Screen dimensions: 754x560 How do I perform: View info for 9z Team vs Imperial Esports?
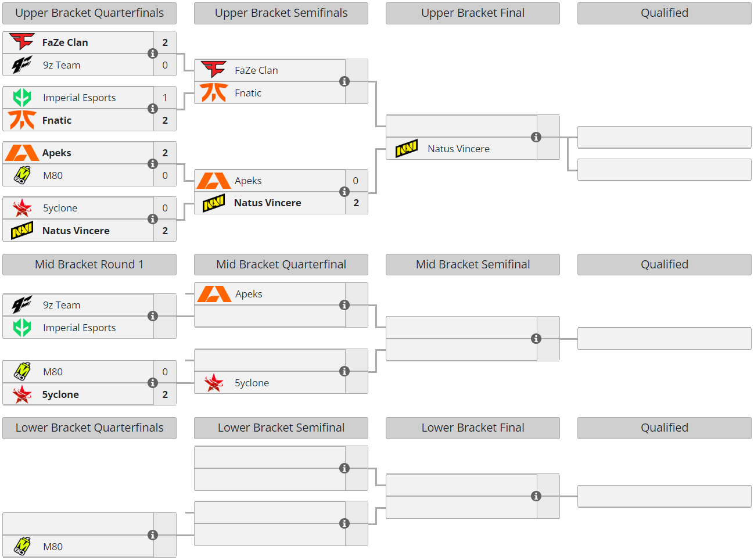[153, 316]
